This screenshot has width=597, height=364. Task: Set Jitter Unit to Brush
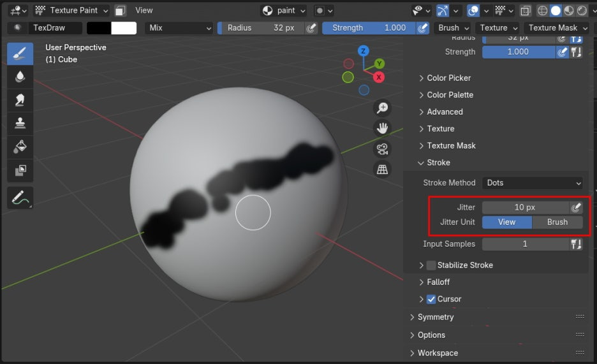click(x=557, y=222)
